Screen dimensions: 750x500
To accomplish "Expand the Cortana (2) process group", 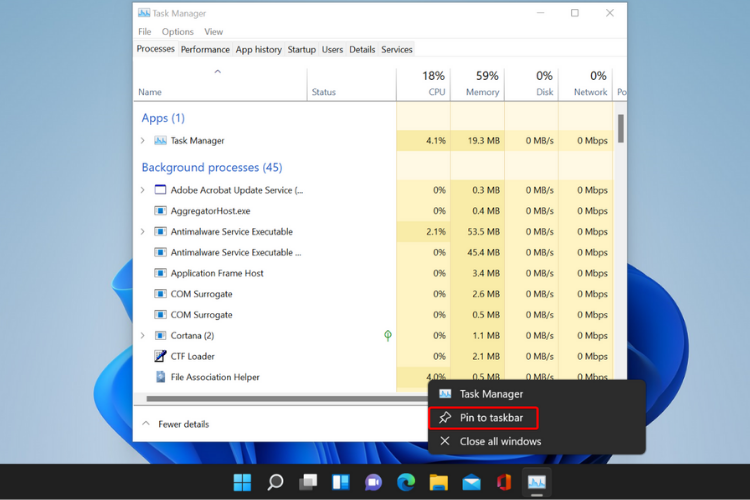I will (143, 335).
